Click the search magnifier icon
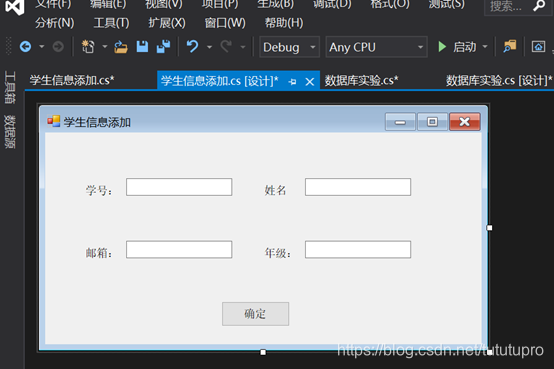The image size is (554, 369). (x=539, y=5)
